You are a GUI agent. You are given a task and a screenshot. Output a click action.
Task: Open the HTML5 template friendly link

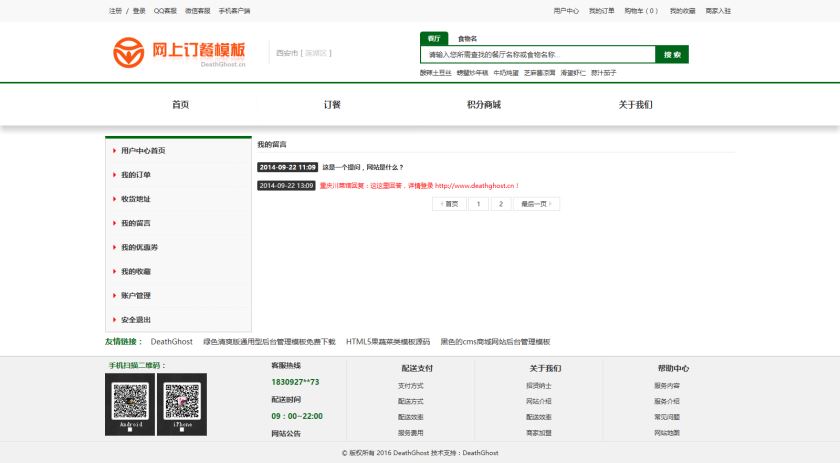(x=388, y=342)
